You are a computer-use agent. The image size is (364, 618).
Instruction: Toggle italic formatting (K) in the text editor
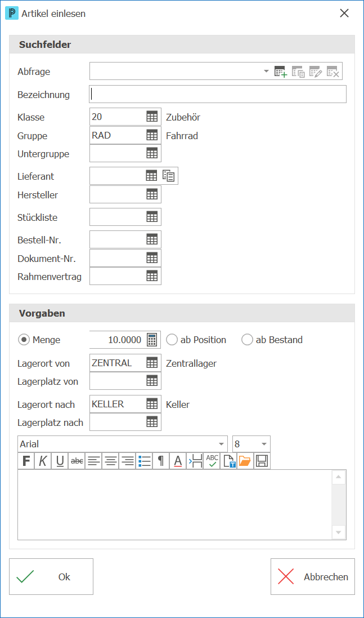tap(43, 461)
